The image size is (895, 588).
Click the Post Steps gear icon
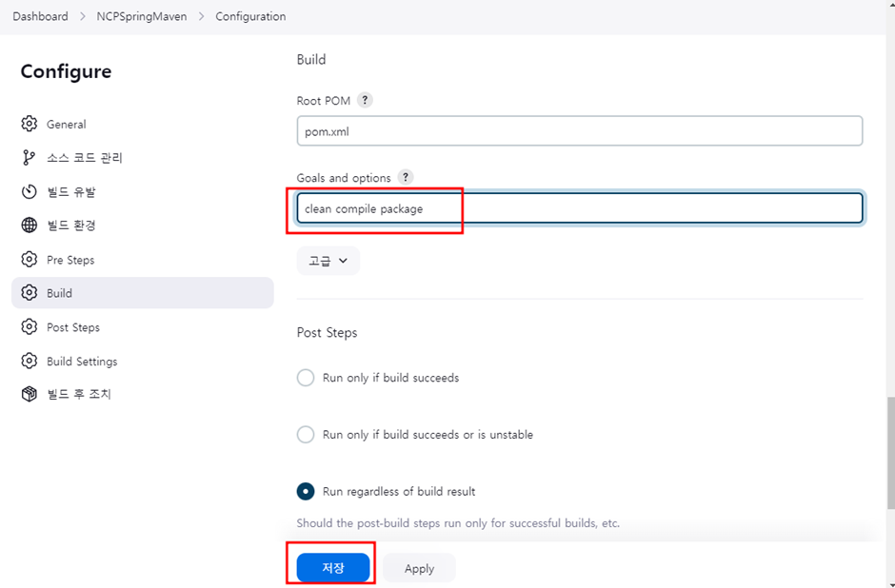30,326
